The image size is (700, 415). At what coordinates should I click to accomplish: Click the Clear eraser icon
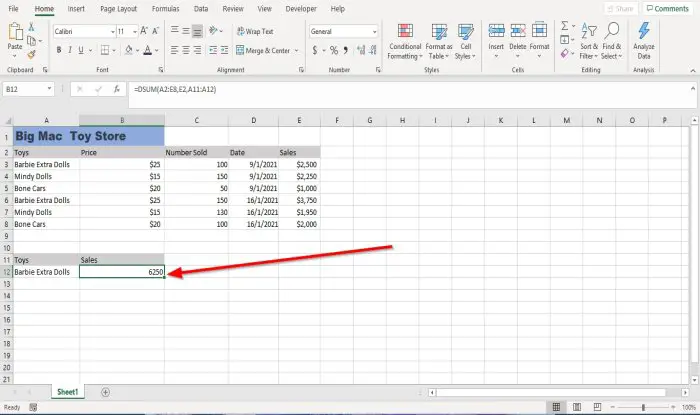click(x=565, y=54)
